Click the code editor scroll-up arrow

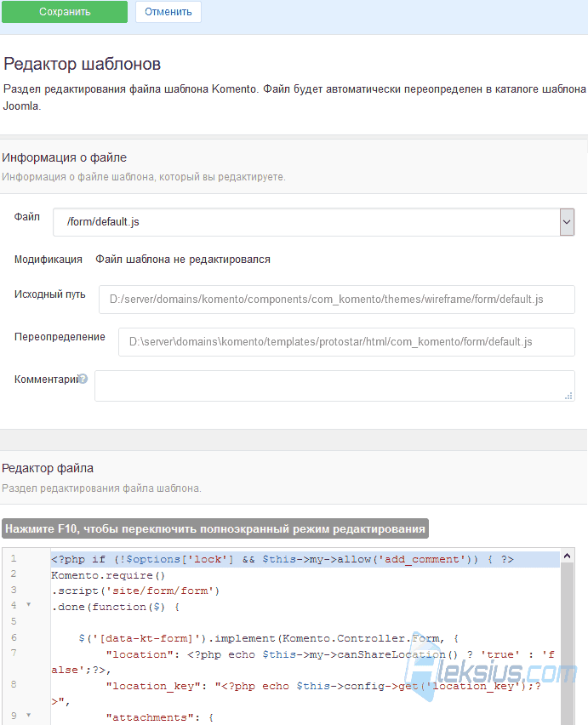click(568, 557)
